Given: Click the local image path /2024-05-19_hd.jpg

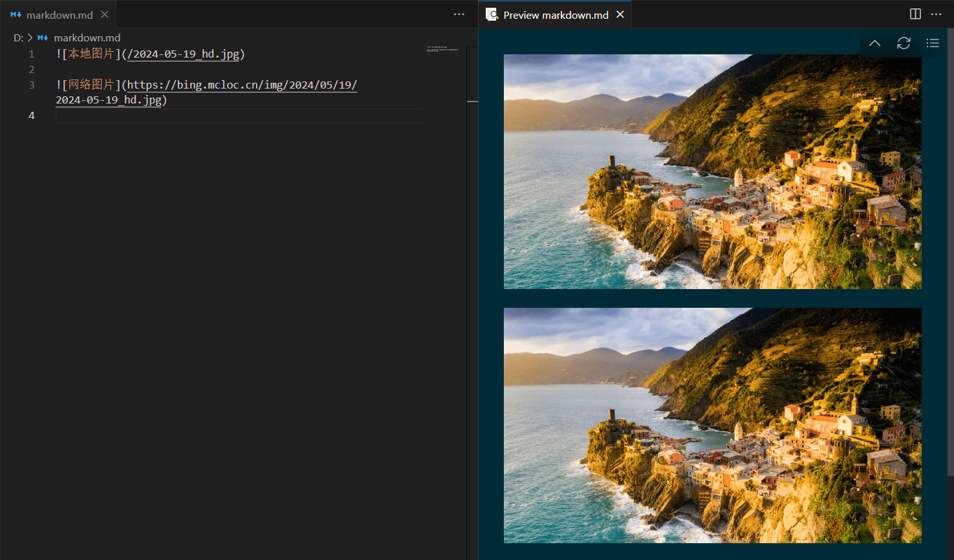Looking at the screenshot, I should 183,54.
